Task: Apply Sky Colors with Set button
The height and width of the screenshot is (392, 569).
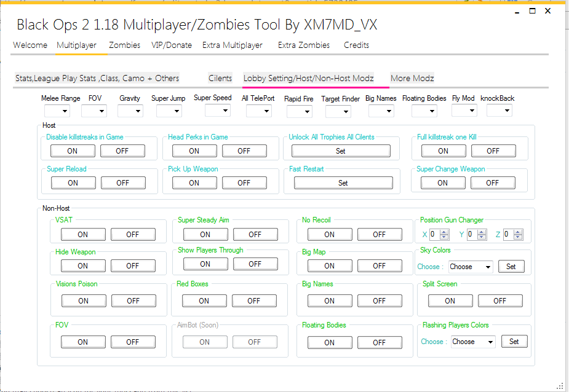Action: point(511,267)
